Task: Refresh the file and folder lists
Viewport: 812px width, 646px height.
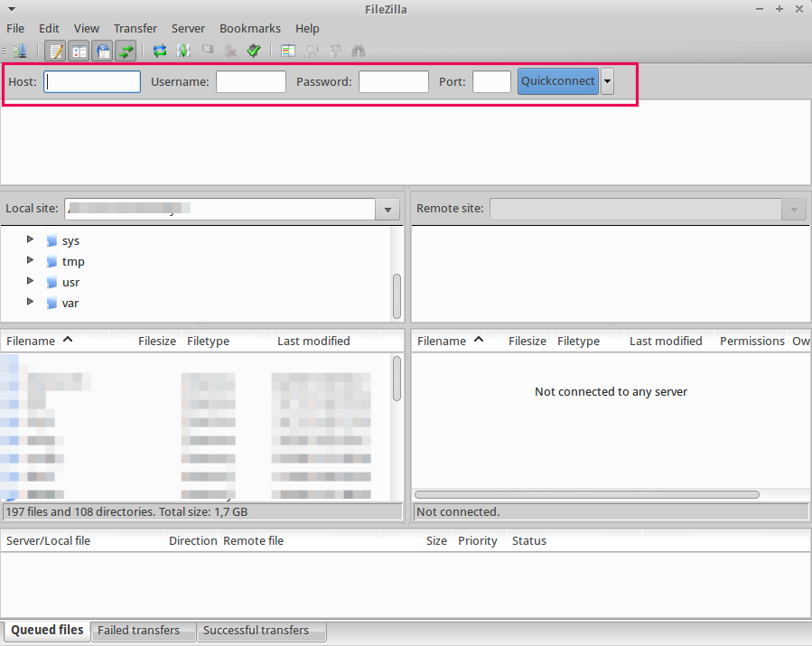Action: (x=160, y=51)
